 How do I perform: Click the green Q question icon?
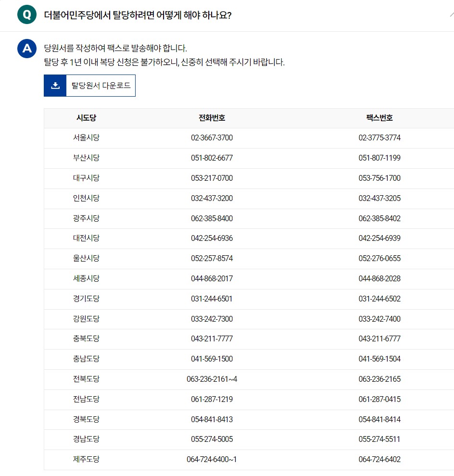27,14
